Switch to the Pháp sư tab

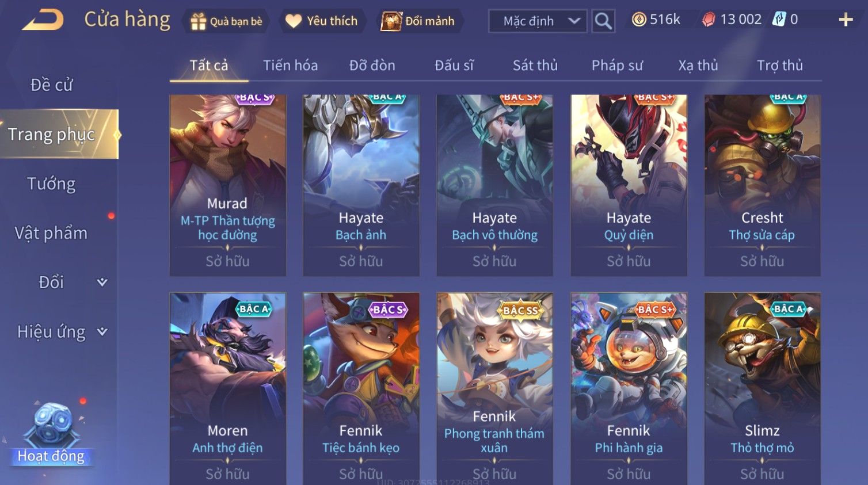[617, 66]
